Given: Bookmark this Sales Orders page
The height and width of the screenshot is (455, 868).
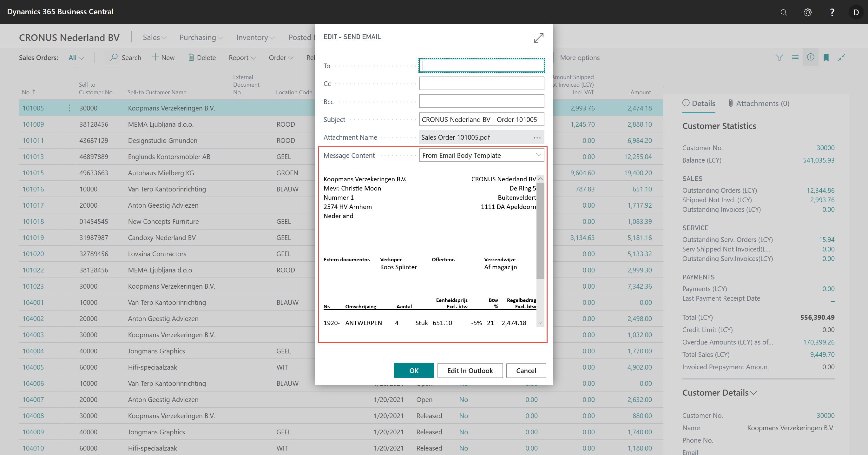Looking at the screenshot, I should pos(826,57).
